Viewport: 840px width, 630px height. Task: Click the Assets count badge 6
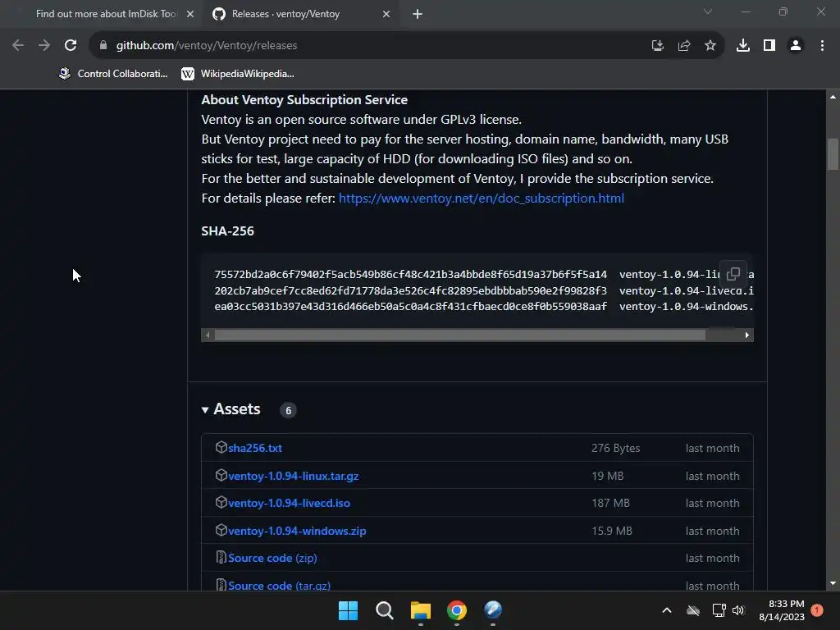(288, 410)
